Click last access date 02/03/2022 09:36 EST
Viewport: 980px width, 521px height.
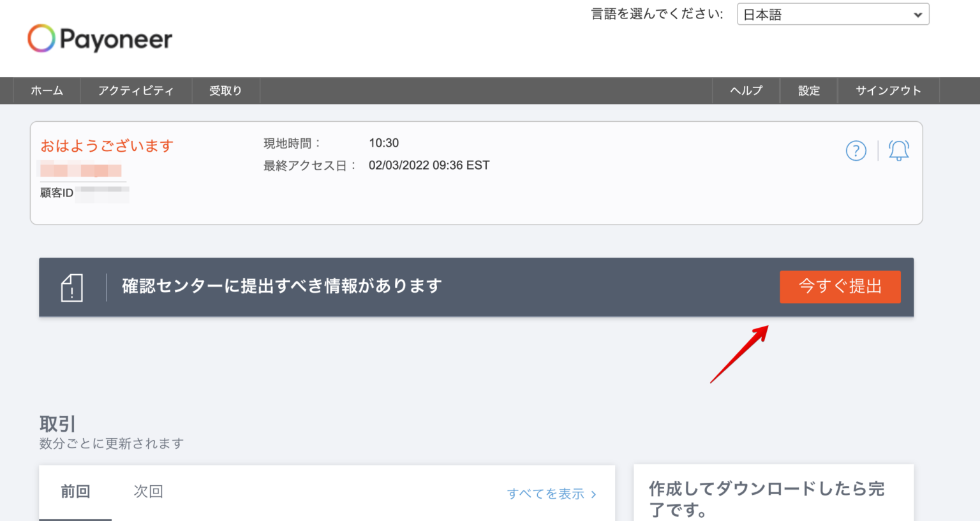pyautogui.click(x=429, y=165)
